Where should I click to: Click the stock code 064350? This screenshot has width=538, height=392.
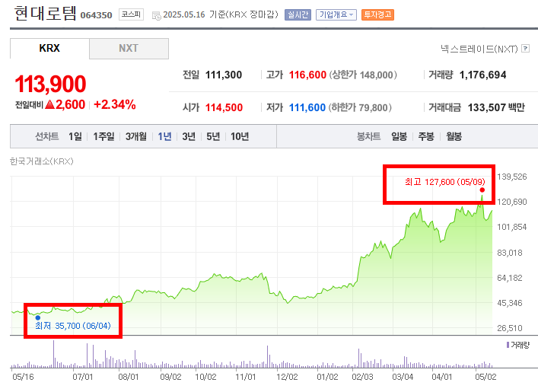point(96,15)
